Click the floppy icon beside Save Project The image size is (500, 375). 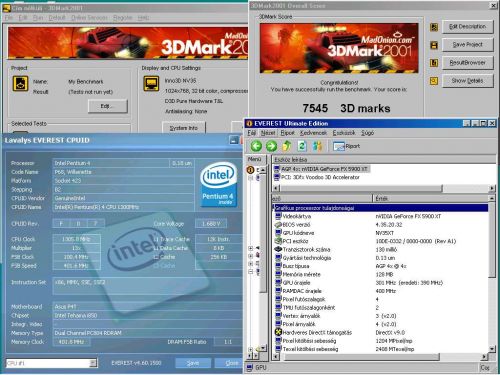[434, 45]
